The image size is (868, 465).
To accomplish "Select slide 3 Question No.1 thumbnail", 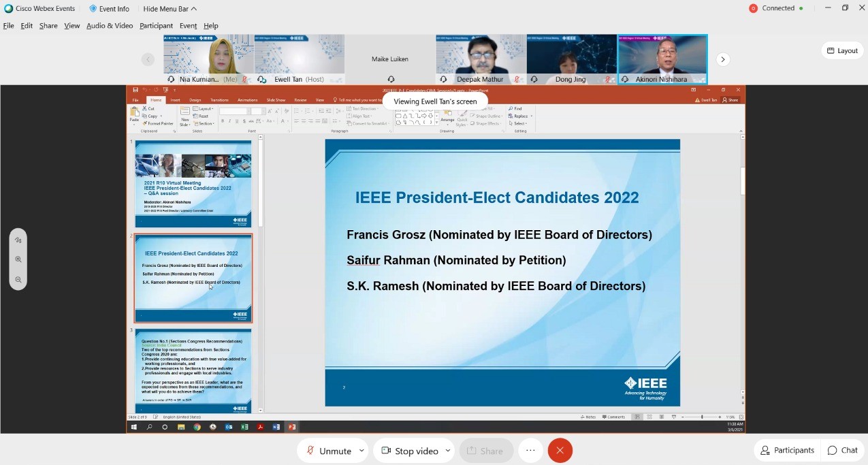I will pyautogui.click(x=193, y=371).
